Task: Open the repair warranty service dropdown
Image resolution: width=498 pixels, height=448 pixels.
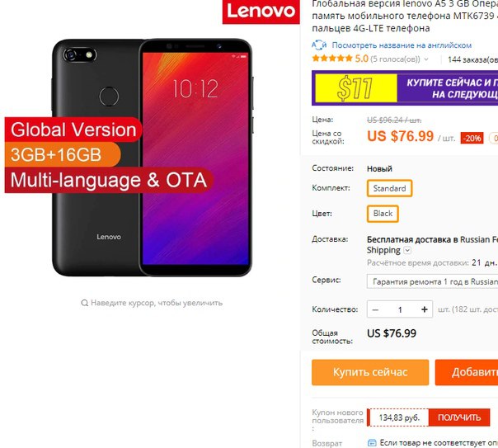Action: pos(432,281)
